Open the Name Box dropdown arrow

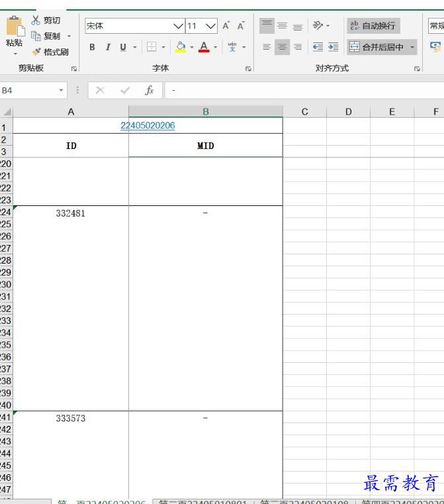click(61, 91)
